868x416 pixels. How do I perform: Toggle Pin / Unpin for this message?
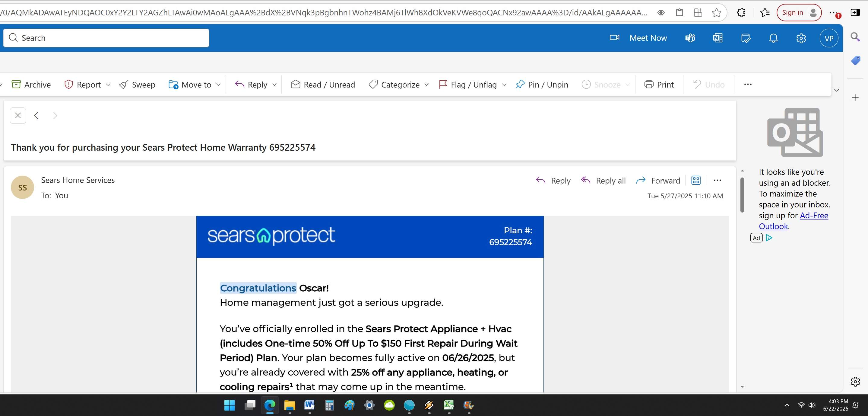point(542,84)
